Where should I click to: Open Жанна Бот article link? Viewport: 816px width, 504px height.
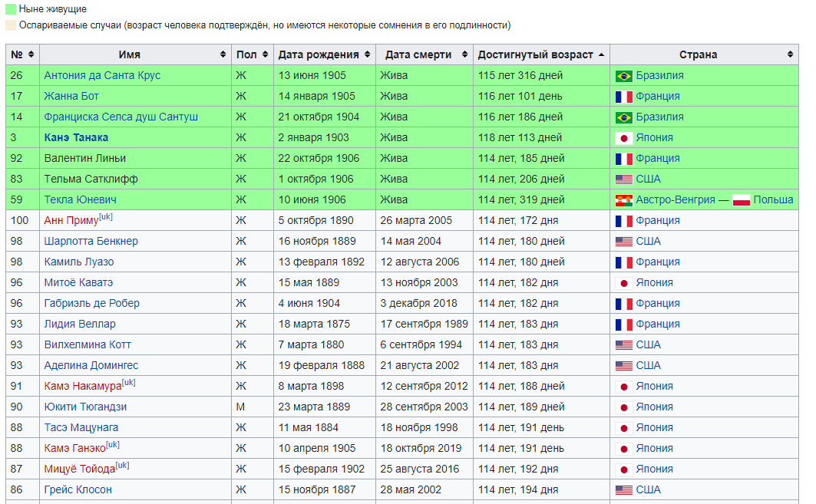point(71,96)
